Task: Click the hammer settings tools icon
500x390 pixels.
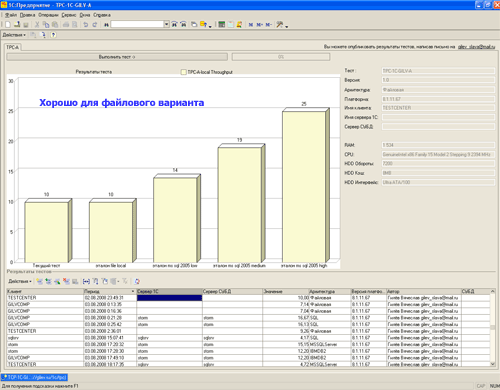Action: coord(279,24)
